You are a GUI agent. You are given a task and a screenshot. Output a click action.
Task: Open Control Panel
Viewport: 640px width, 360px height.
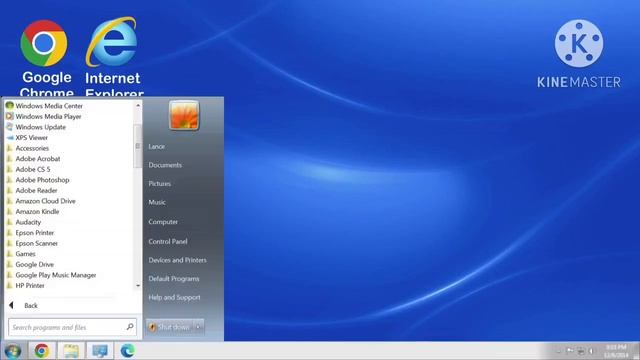168,242
